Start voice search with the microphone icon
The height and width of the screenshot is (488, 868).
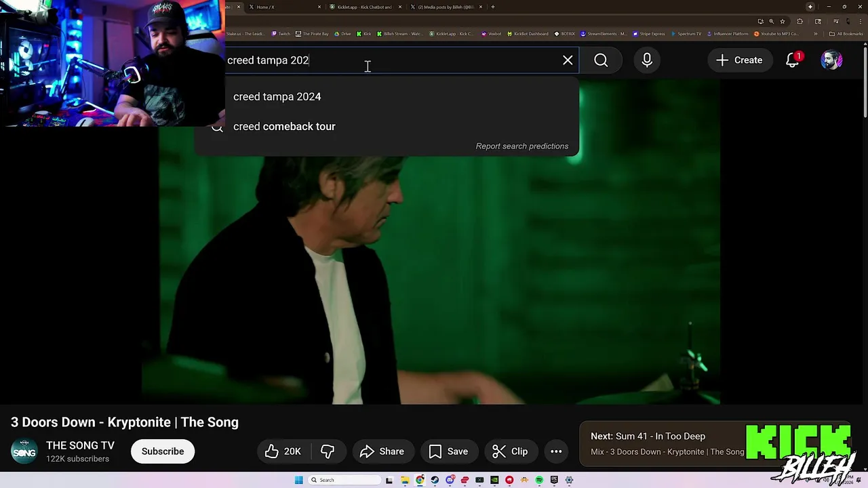pyautogui.click(x=647, y=60)
